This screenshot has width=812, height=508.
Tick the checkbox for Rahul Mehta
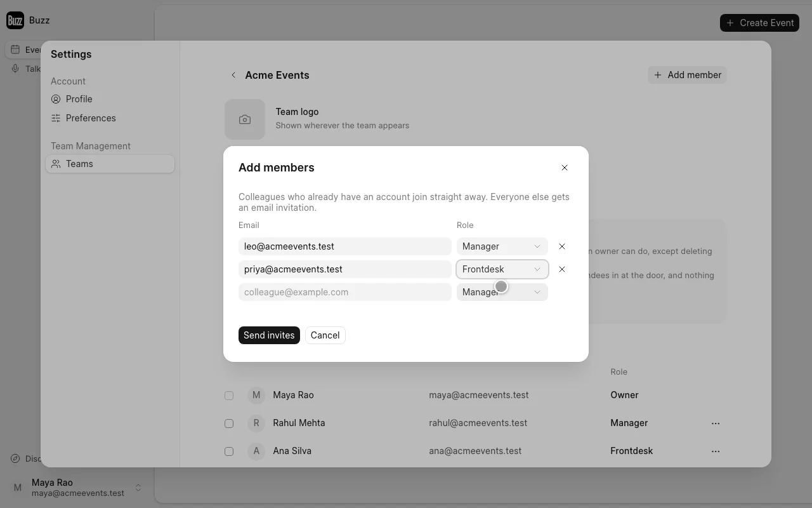coord(229,423)
